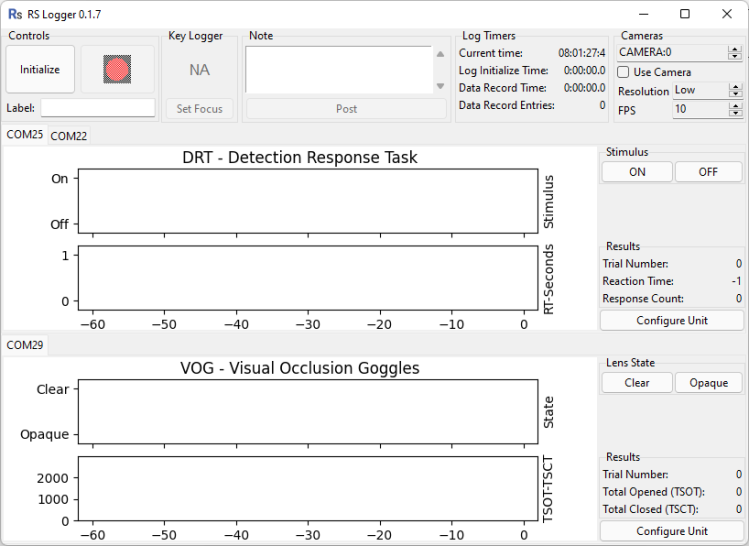Click the Current time value 08:01:27:4
The height and width of the screenshot is (546, 749).
(x=582, y=53)
